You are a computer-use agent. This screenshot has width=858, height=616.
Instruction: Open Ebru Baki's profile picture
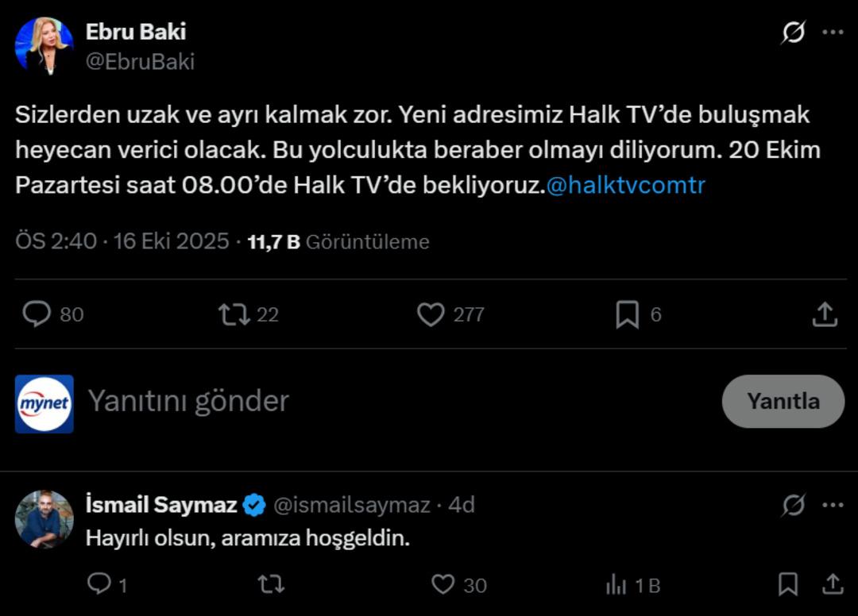pyautogui.click(x=44, y=46)
